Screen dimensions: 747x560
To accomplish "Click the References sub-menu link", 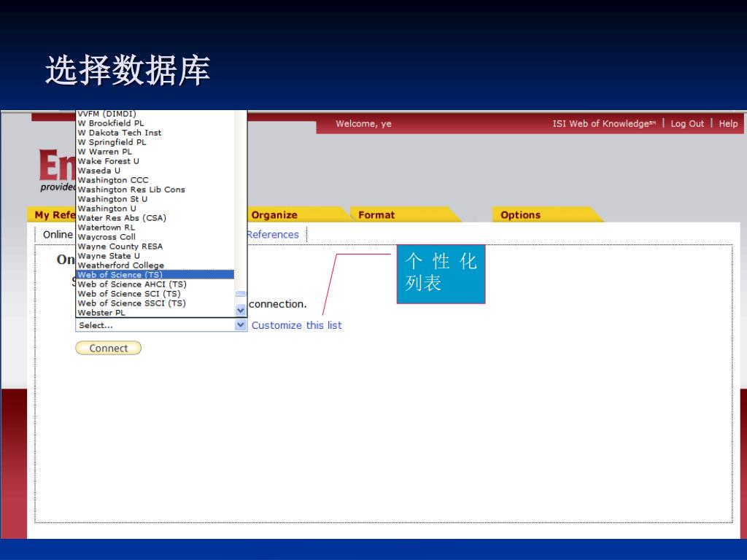I will click(x=273, y=234).
